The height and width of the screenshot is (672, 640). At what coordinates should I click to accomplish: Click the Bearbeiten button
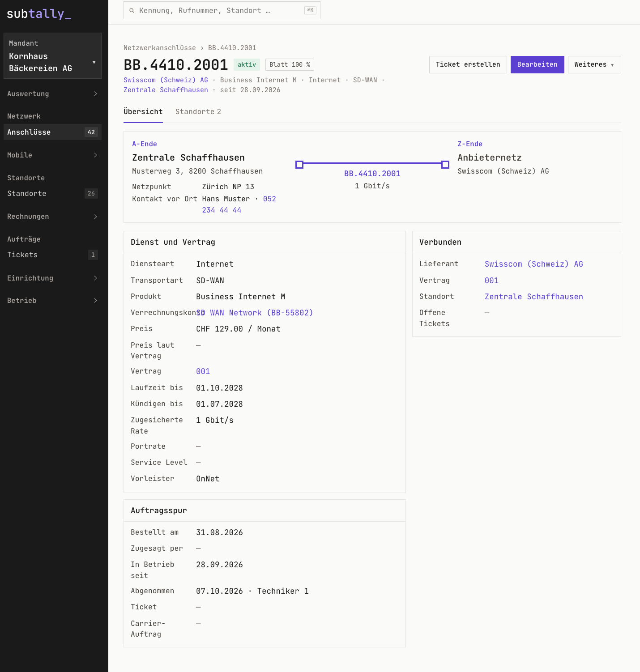click(538, 65)
